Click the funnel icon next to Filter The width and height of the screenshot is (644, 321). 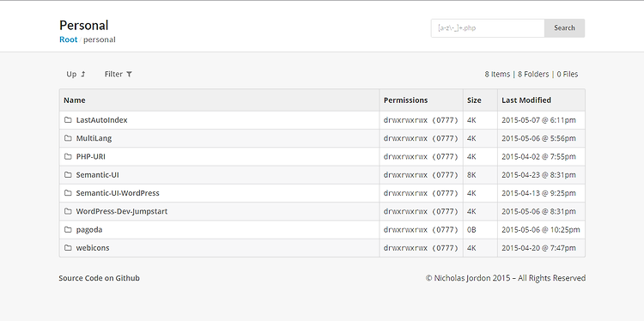(x=129, y=75)
